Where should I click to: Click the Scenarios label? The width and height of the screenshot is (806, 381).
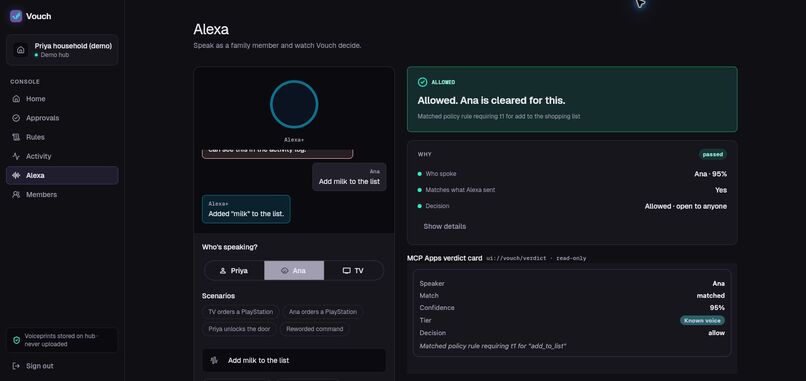[218, 296]
